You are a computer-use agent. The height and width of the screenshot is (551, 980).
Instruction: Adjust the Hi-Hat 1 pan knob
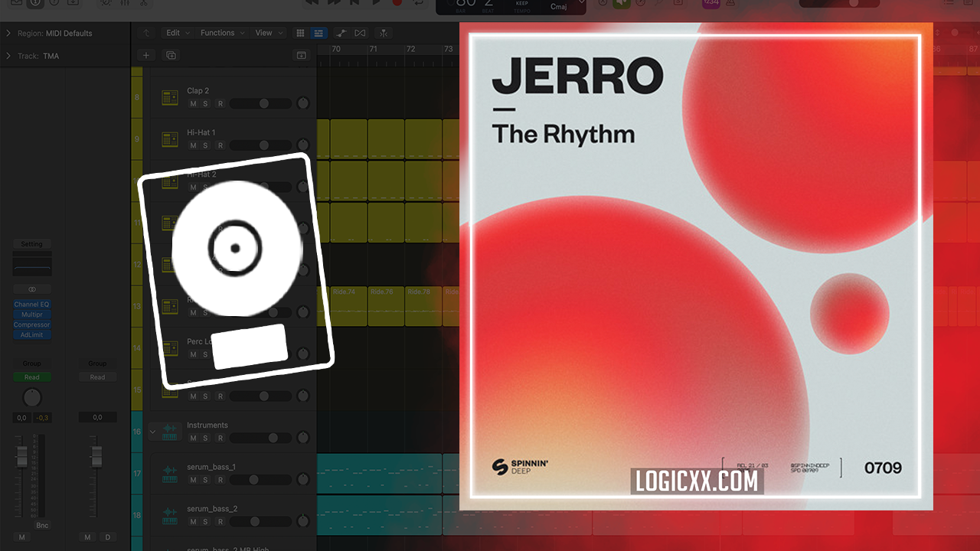[303, 145]
